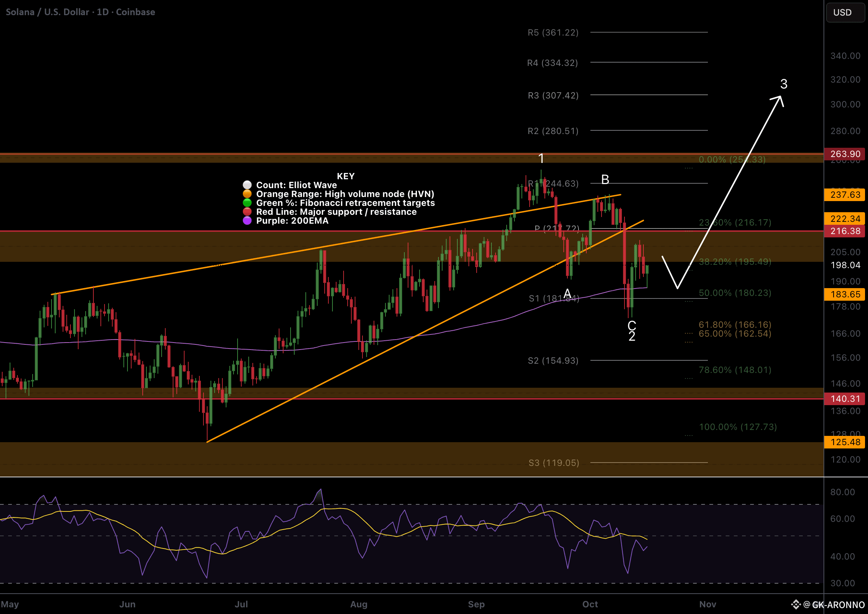Select the 198.04 current price label

point(845,265)
